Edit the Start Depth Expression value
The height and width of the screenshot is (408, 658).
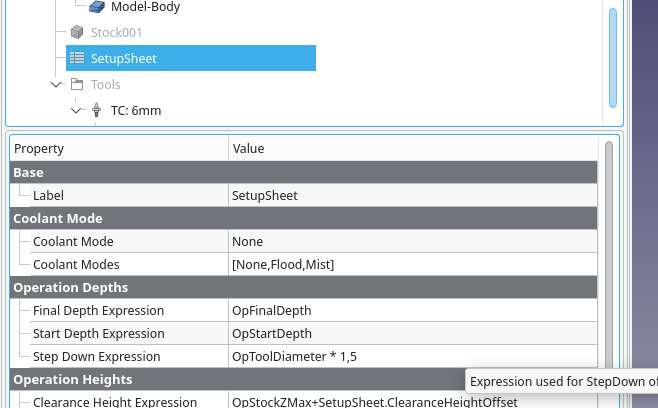[410, 333]
